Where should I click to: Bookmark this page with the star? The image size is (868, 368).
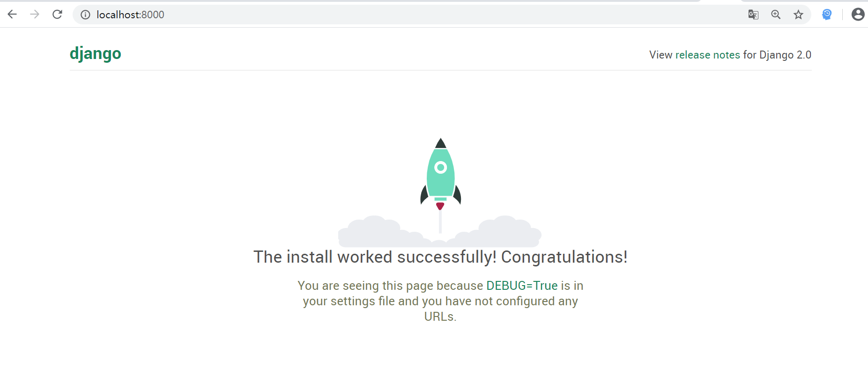(x=798, y=15)
